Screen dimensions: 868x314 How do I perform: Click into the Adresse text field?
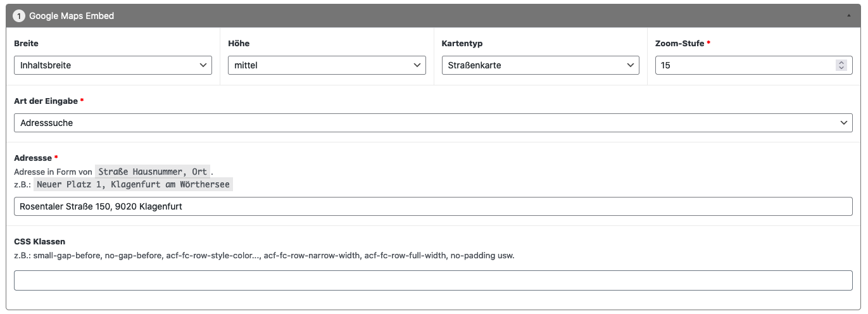point(433,206)
